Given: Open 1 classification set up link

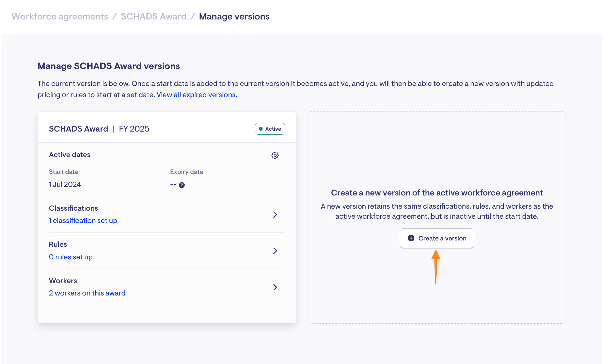Looking at the screenshot, I should tap(83, 220).
